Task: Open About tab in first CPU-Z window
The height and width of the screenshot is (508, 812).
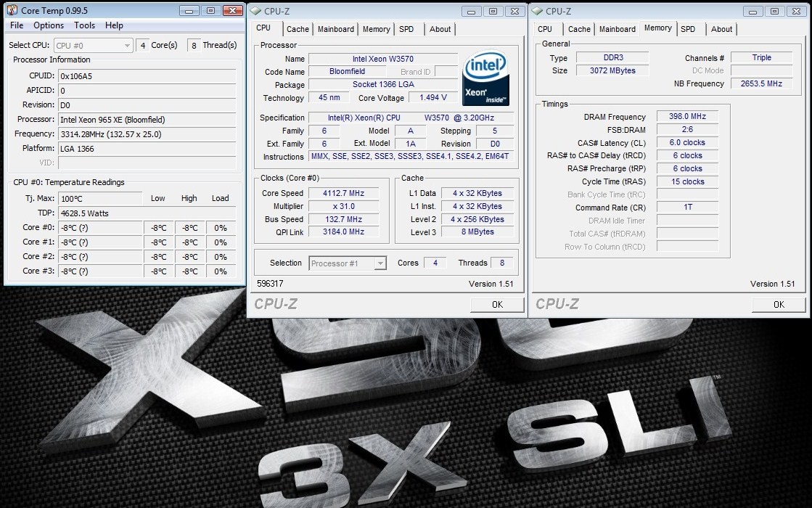Action: click(440, 29)
